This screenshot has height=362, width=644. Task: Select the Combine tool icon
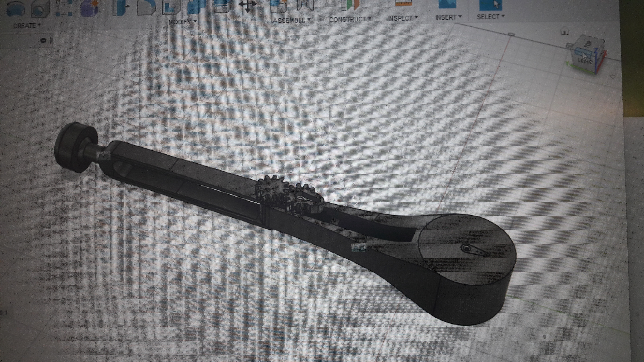pyautogui.click(x=197, y=7)
